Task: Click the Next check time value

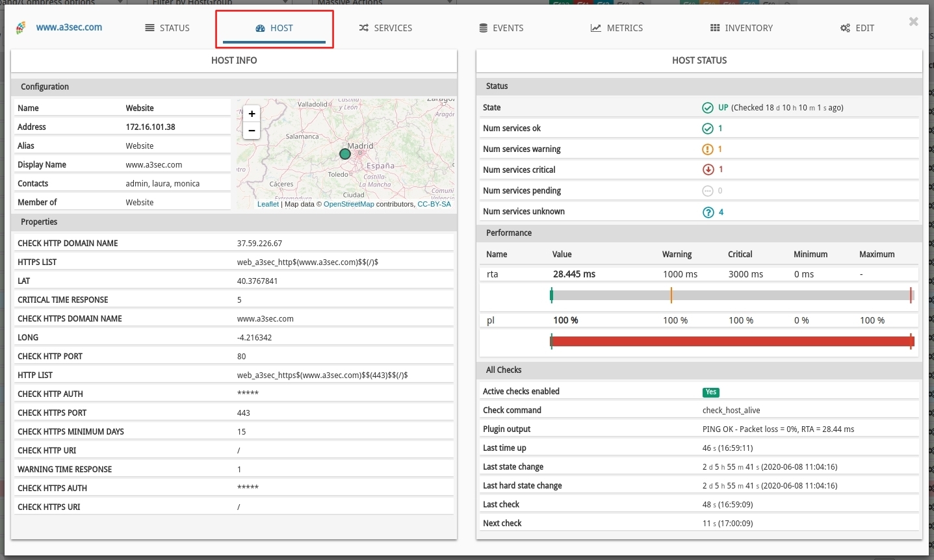Action: click(727, 524)
